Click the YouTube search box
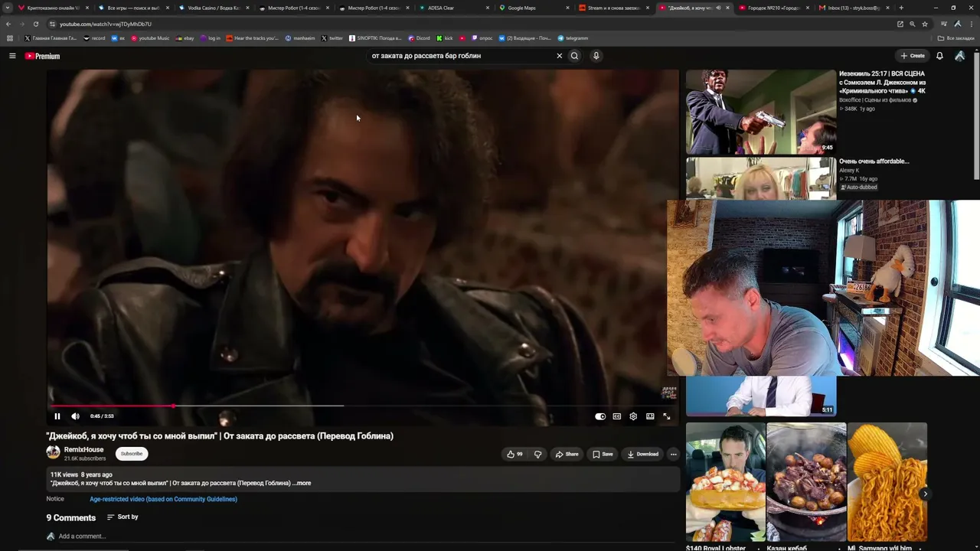This screenshot has width=980, height=551. click(x=459, y=56)
